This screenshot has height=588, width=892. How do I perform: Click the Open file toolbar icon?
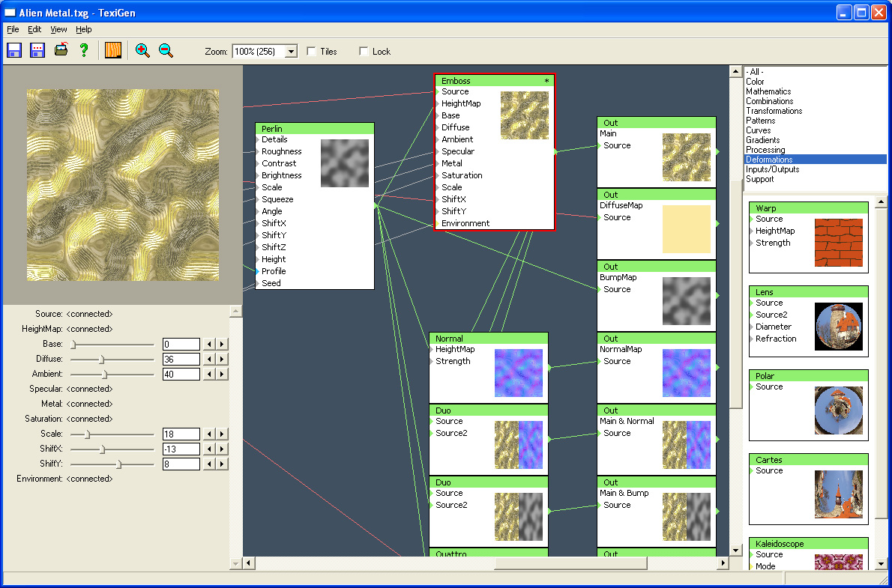61,51
